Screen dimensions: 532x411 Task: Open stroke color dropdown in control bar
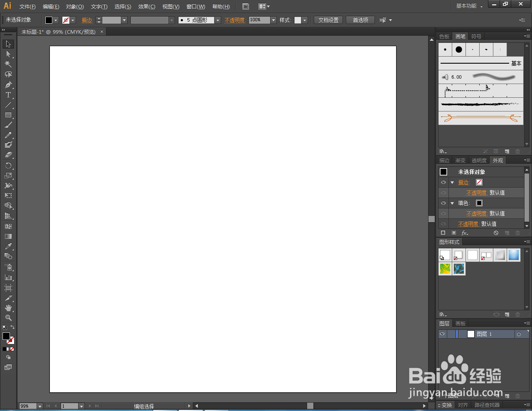pyautogui.click(x=73, y=20)
